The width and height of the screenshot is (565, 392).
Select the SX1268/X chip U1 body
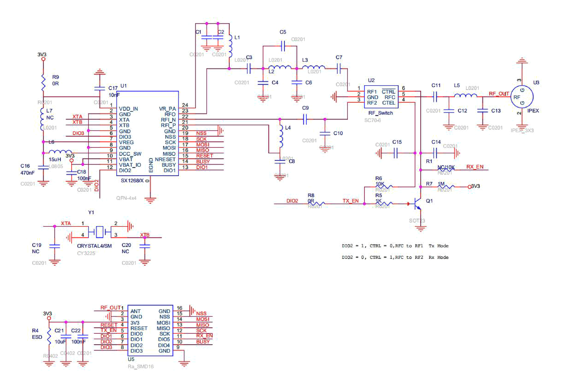point(147,133)
